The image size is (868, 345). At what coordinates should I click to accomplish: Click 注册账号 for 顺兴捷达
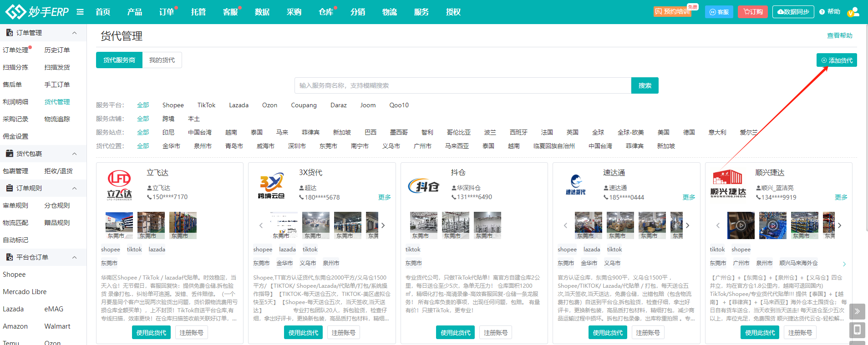800,333
